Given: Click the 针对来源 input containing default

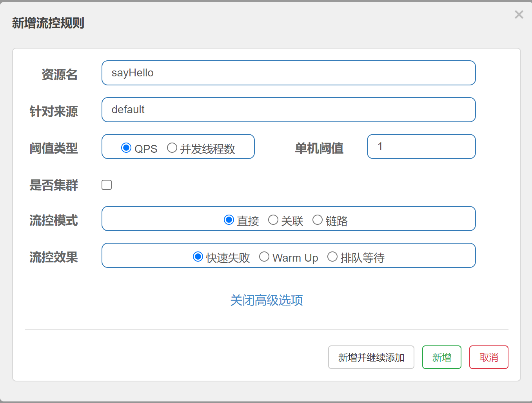Looking at the screenshot, I should [x=288, y=110].
